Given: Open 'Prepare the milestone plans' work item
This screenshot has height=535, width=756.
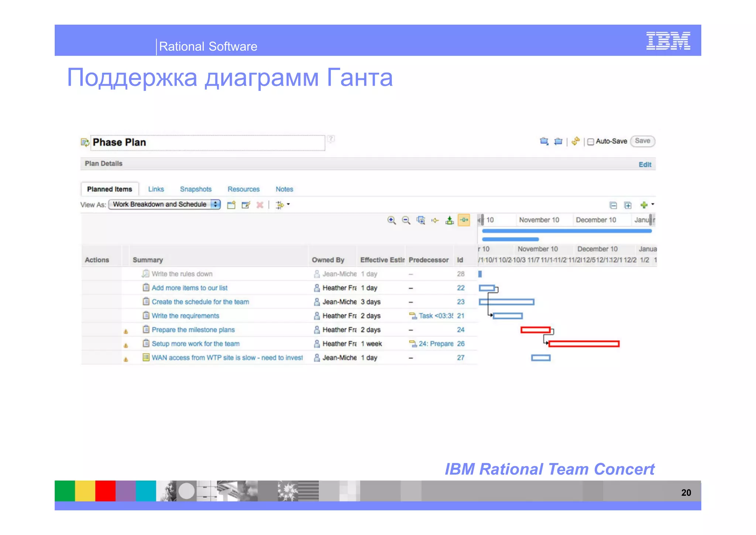Looking at the screenshot, I should [x=193, y=330].
